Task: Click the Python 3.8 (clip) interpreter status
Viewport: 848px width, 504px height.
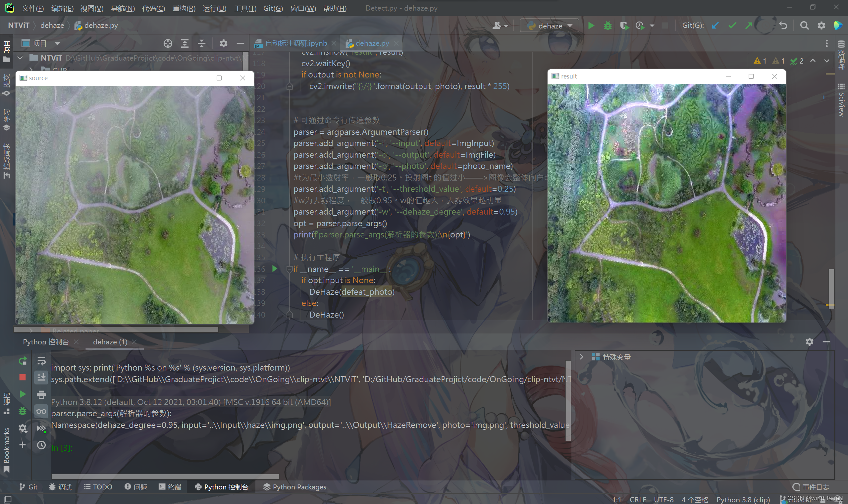Action: pos(743,500)
